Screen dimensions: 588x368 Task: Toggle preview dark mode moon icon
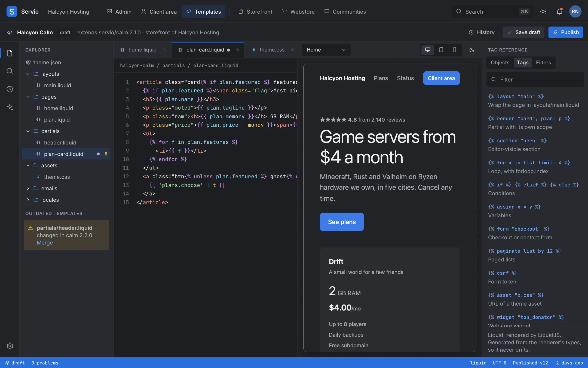(x=472, y=50)
